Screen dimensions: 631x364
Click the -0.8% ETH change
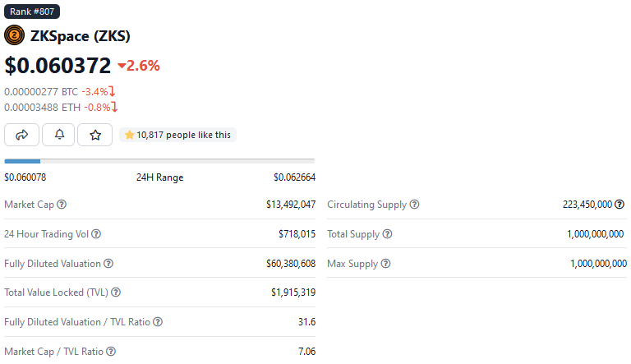[97, 108]
